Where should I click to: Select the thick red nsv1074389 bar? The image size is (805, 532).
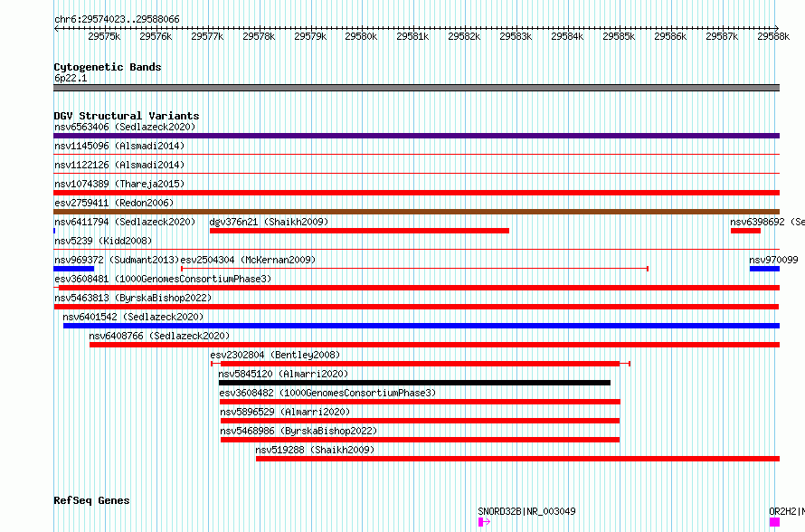point(416,193)
